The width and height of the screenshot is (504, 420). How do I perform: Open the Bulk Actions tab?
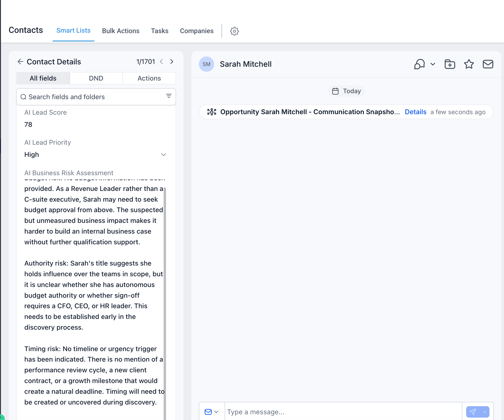coord(121,31)
